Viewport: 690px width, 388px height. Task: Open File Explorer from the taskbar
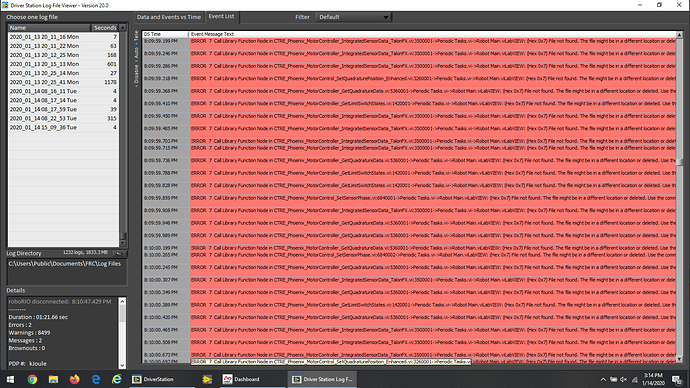53,379
